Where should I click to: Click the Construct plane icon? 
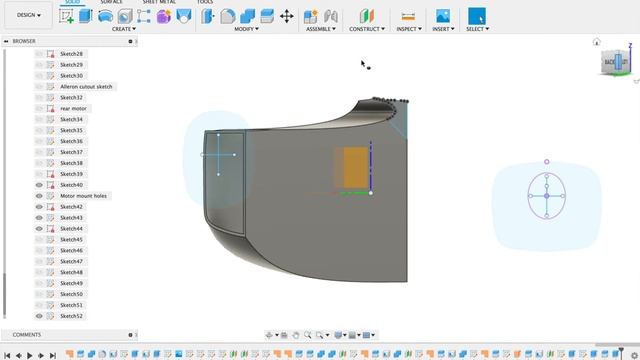(367, 16)
